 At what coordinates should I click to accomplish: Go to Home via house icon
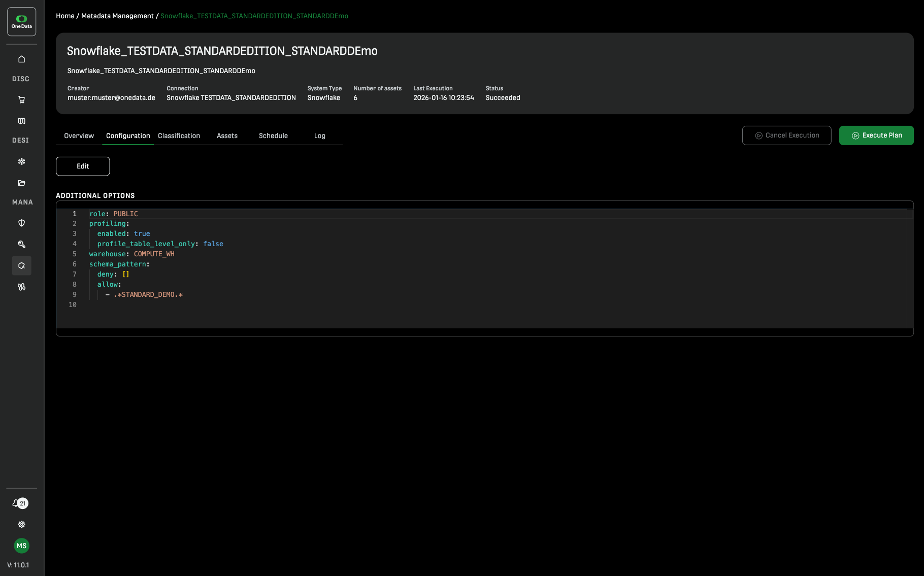click(x=21, y=59)
